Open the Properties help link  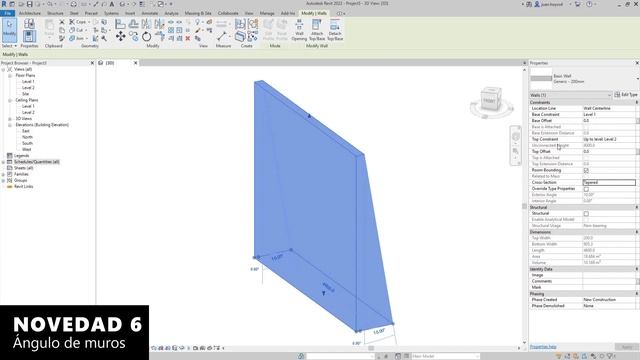pyautogui.click(x=543, y=347)
